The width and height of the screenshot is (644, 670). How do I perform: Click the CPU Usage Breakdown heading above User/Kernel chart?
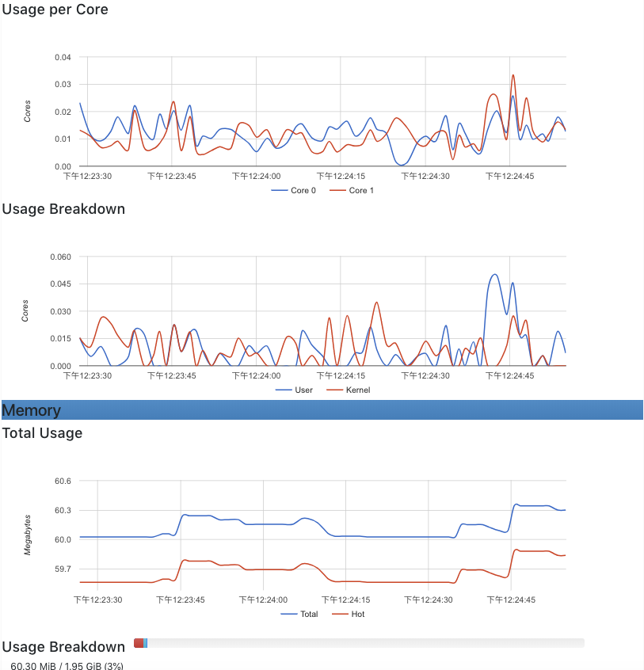[x=63, y=209]
